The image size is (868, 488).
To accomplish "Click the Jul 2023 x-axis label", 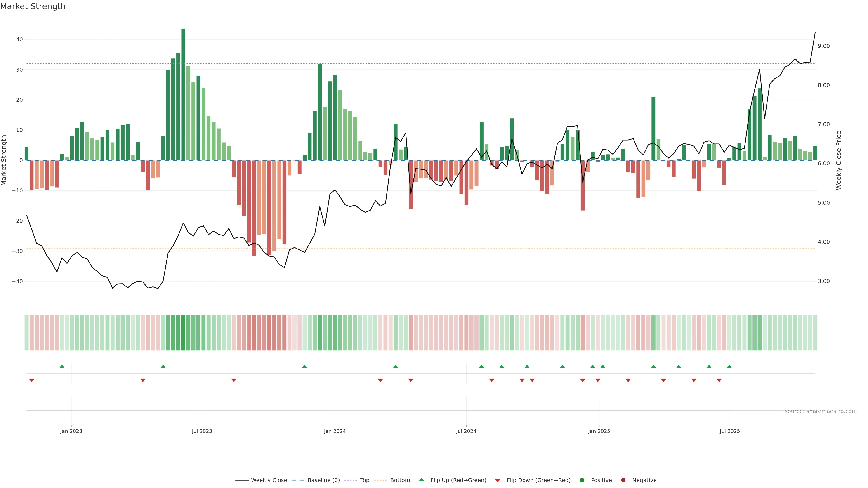I will click(202, 431).
